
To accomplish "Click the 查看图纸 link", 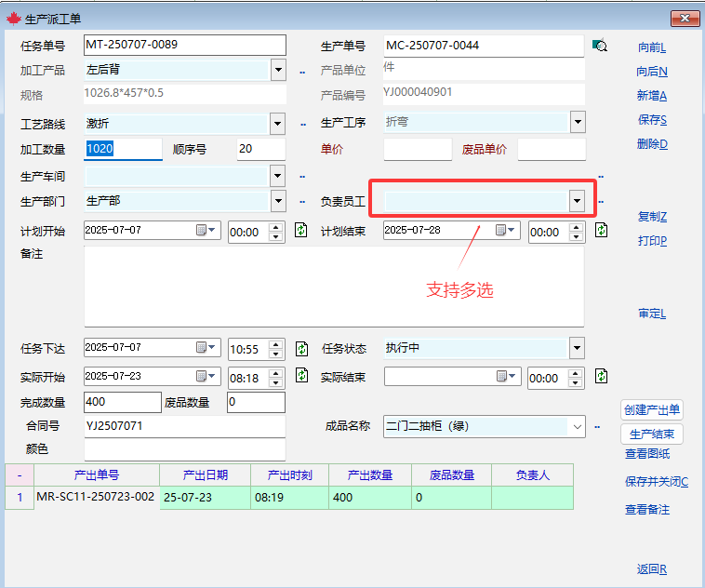I will point(647,454).
